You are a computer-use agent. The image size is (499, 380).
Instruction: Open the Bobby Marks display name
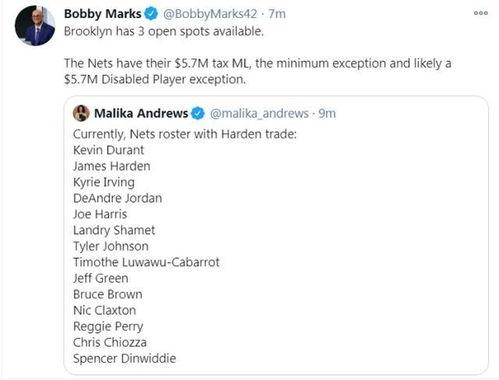pos(103,14)
